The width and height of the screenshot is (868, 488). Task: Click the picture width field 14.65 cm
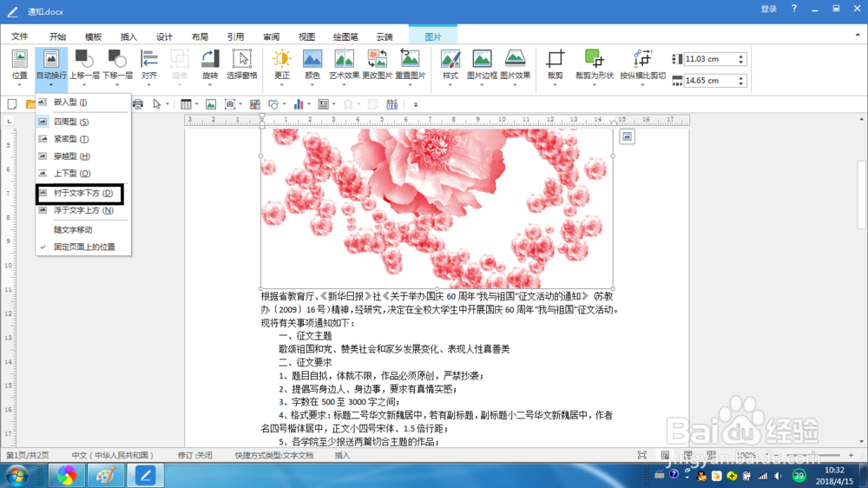(710, 81)
